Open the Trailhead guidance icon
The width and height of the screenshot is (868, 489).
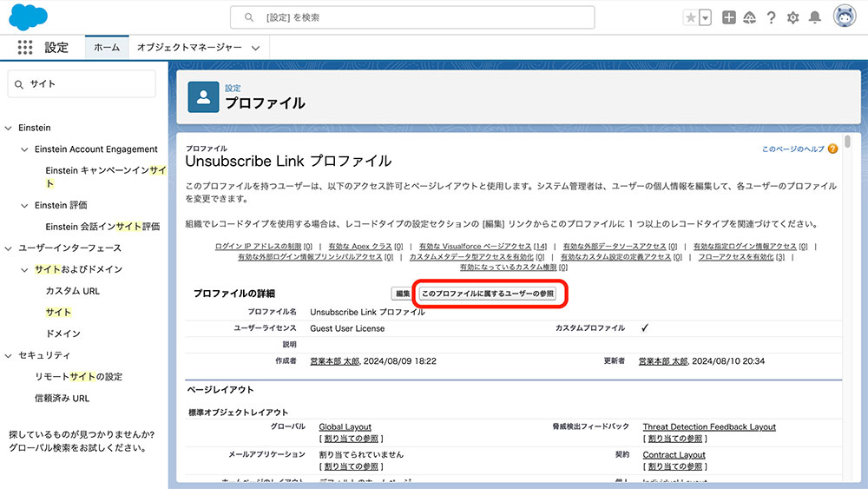(750, 17)
